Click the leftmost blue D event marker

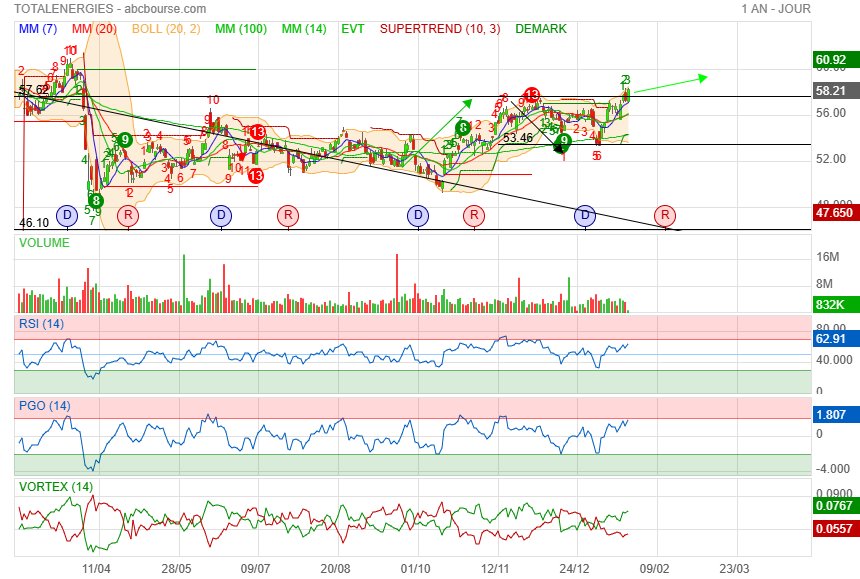67,215
